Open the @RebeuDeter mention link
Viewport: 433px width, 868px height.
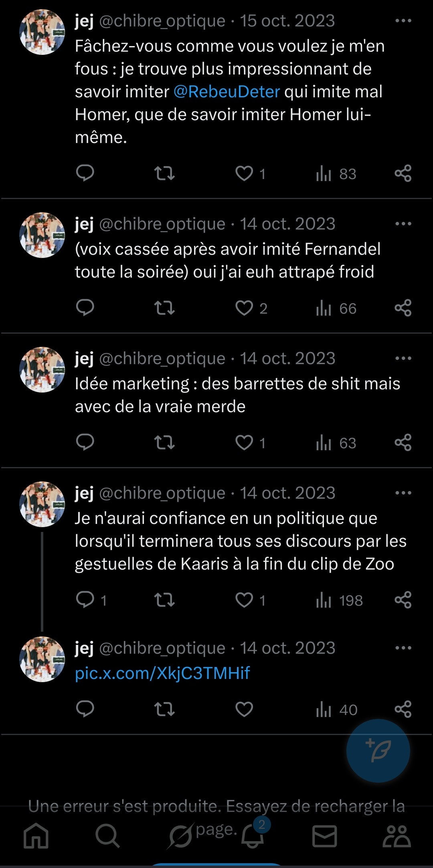227,92
